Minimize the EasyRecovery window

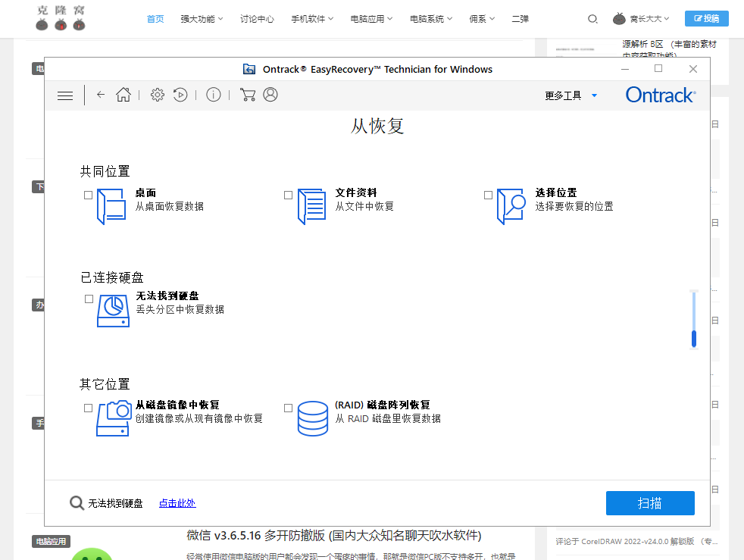(625, 69)
